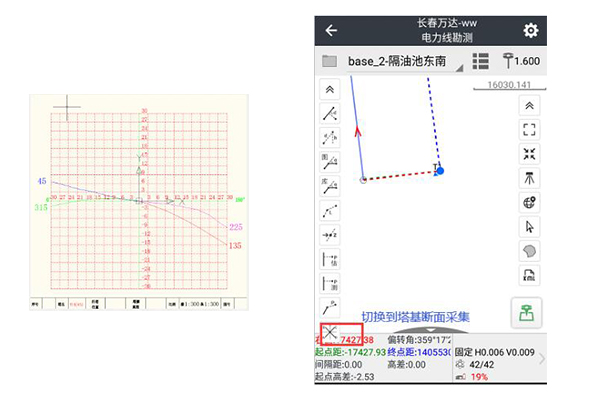The height and width of the screenshot is (400, 600).
Task: Expand the bottom info panel triangle handle
Action: (429, 329)
